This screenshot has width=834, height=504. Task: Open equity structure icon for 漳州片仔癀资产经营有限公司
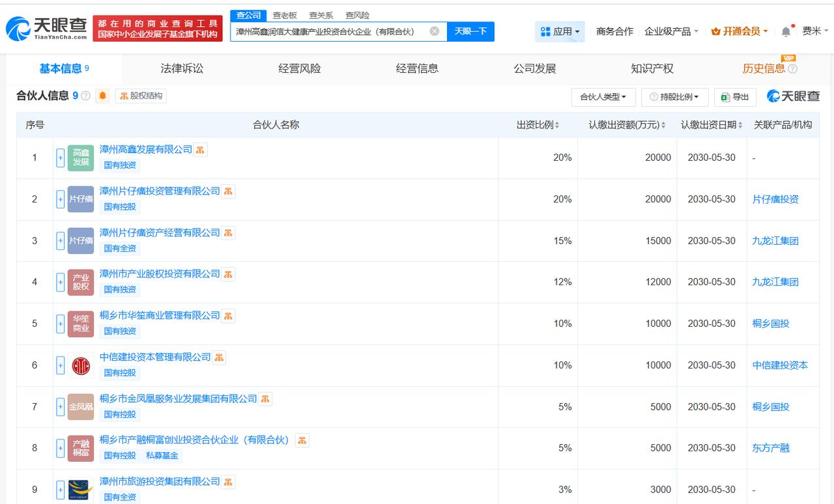228,233
